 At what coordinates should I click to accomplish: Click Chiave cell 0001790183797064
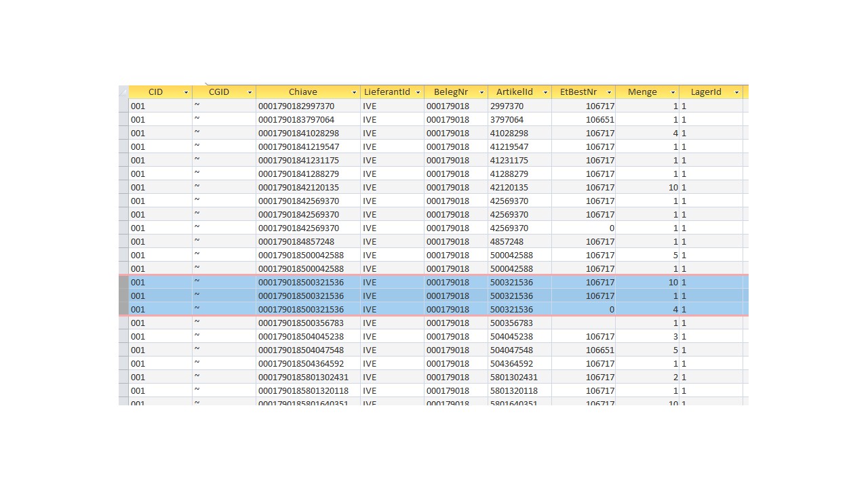[x=308, y=119]
